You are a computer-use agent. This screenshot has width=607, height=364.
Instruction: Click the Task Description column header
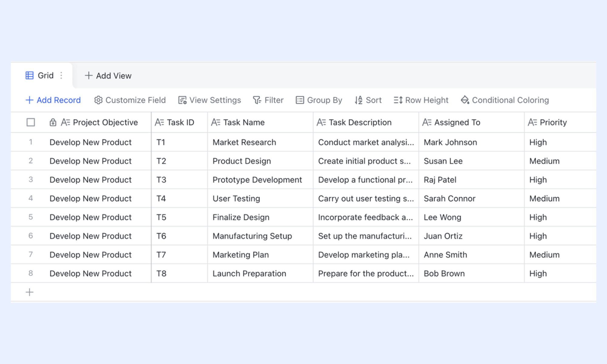coord(366,122)
